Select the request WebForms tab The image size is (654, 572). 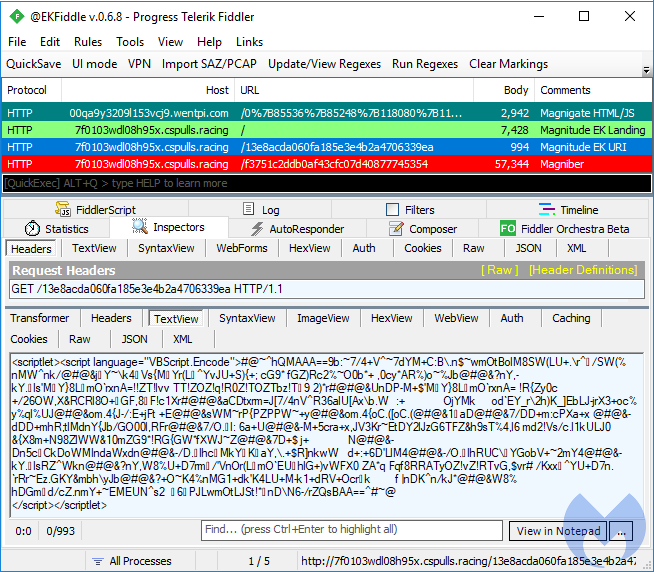click(x=242, y=248)
